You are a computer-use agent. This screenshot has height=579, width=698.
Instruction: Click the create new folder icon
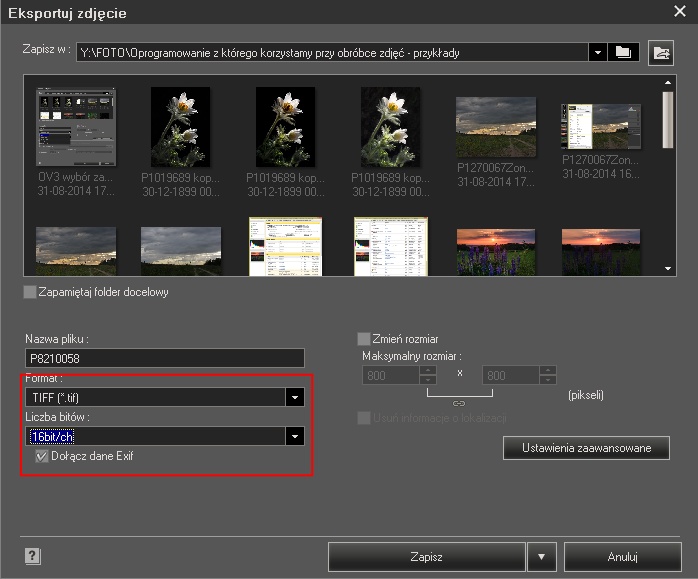(x=661, y=53)
